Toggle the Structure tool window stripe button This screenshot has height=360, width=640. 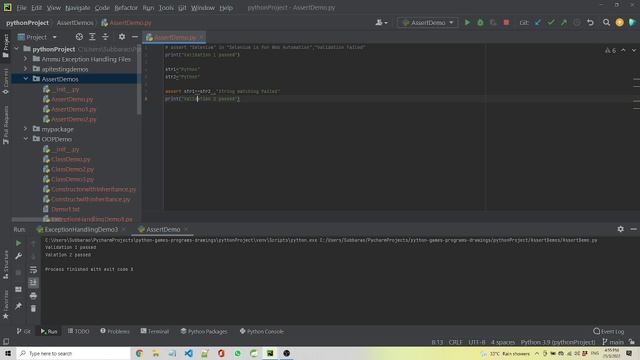(x=6, y=264)
